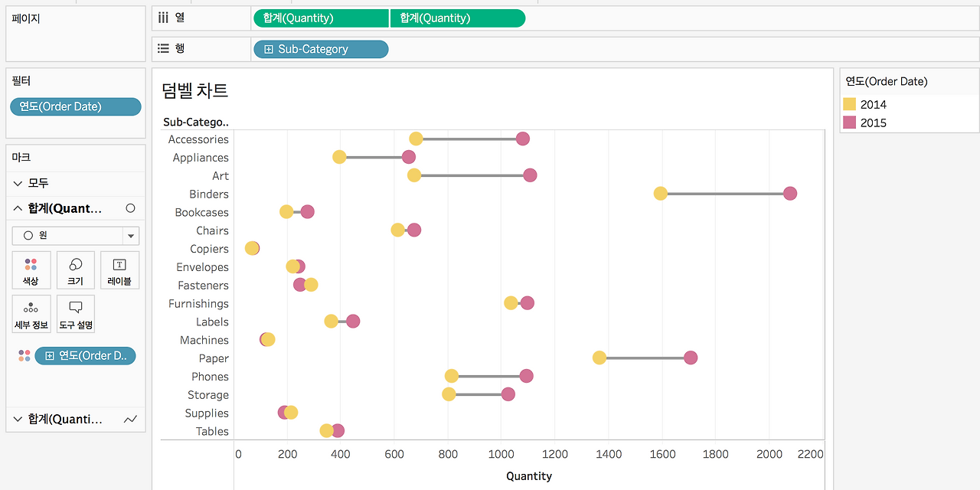Image resolution: width=980 pixels, height=490 pixels.
Task: Collapse the first 합계(Quant... marks section
Action: pyautogui.click(x=18, y=208)
